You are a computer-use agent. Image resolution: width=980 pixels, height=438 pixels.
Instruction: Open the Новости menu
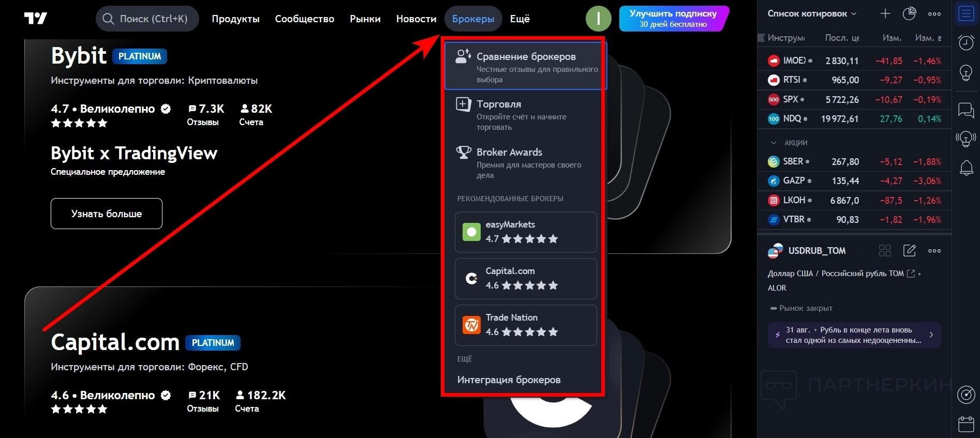416,19
